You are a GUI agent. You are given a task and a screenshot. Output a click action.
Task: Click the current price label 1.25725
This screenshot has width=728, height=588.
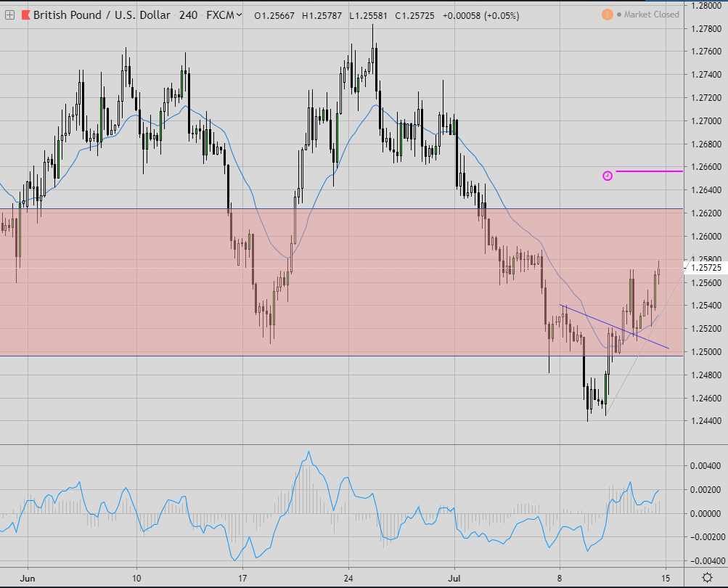point(706,268)
